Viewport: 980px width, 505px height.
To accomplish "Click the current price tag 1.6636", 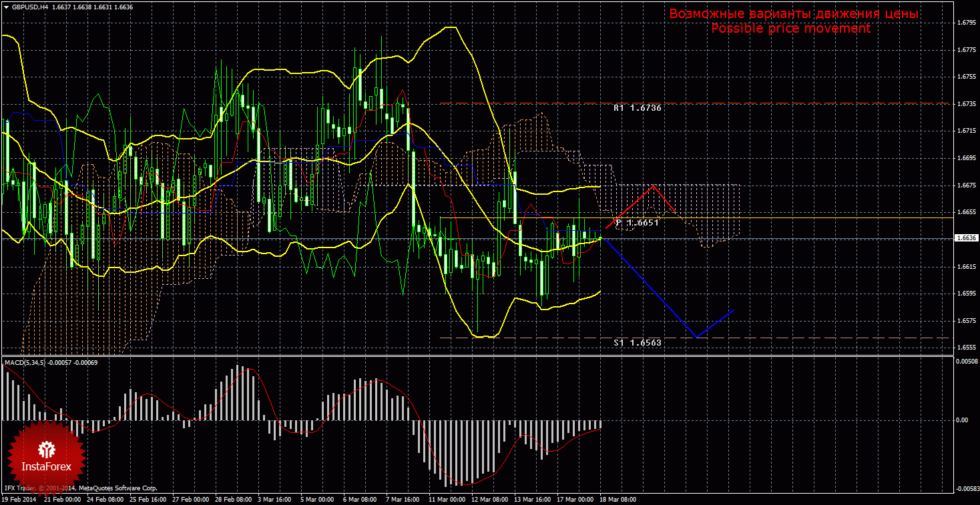I will [965, 237].
